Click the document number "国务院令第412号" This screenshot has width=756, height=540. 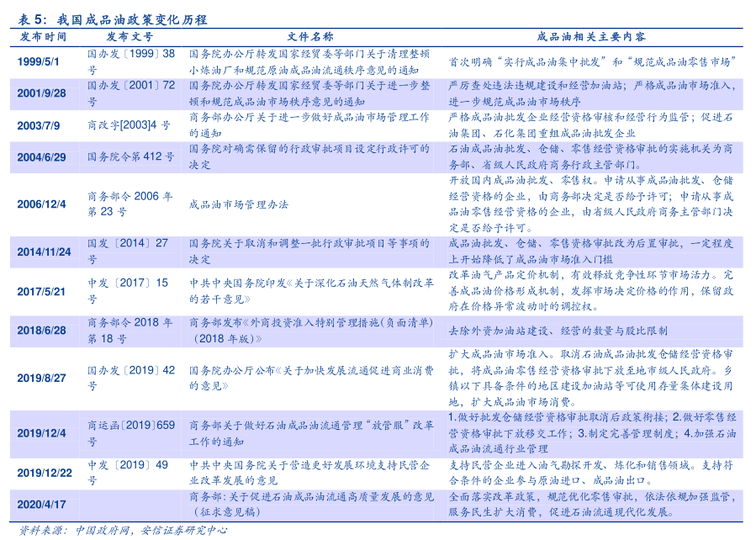[x=131, y=156]
